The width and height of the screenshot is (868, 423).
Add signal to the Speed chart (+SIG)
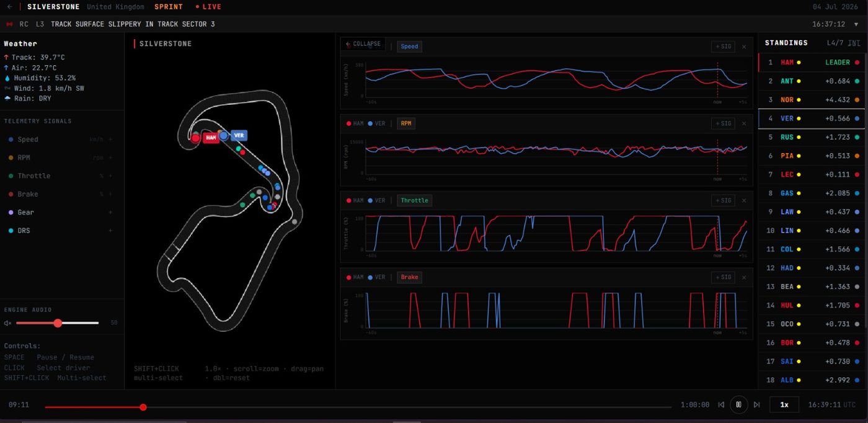pos(723,47)
